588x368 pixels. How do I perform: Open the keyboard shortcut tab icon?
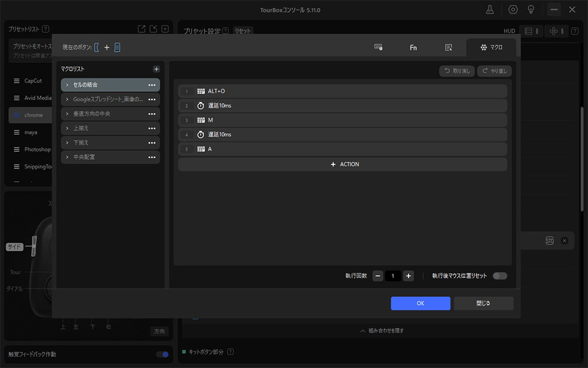click(x=379, y=48)
